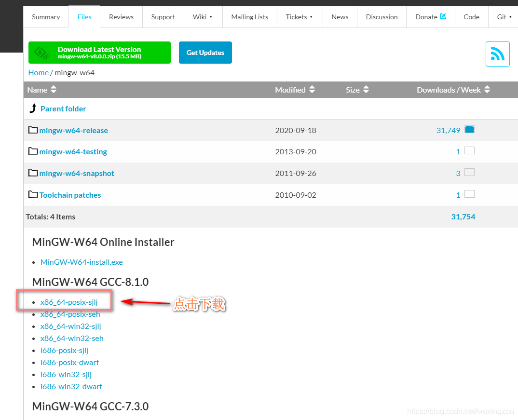Click the MinGW-W64 GCC-7.3.0 heading
The image size is (518, 420).
coord(91,406)
